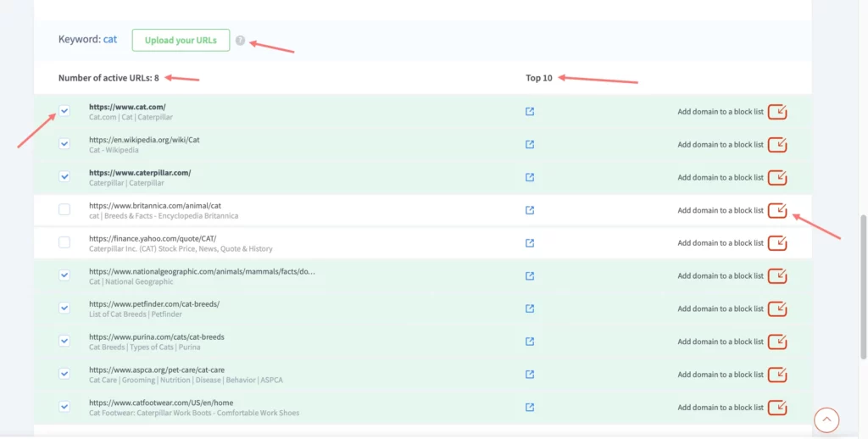Click "Add domain to a block list" for catfootwear.com
The image size is (868, 439).
(721, 408)
